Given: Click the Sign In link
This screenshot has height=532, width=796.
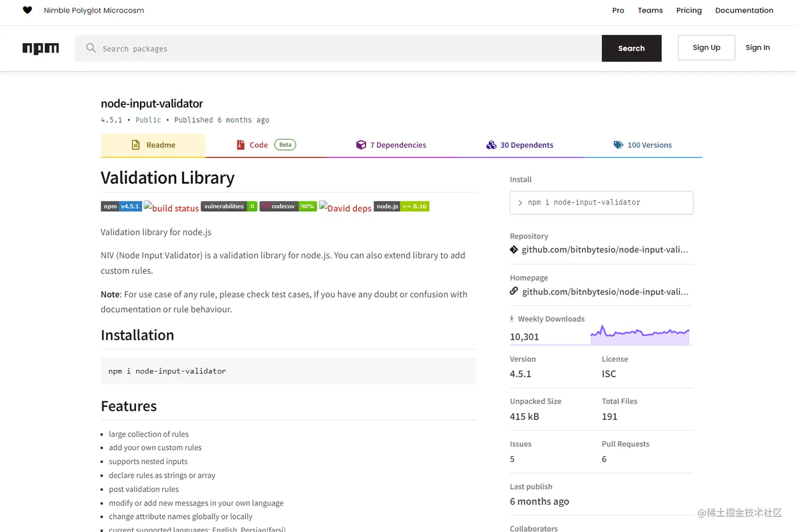Looking at the screenshot, I should [x=758, y=47].
